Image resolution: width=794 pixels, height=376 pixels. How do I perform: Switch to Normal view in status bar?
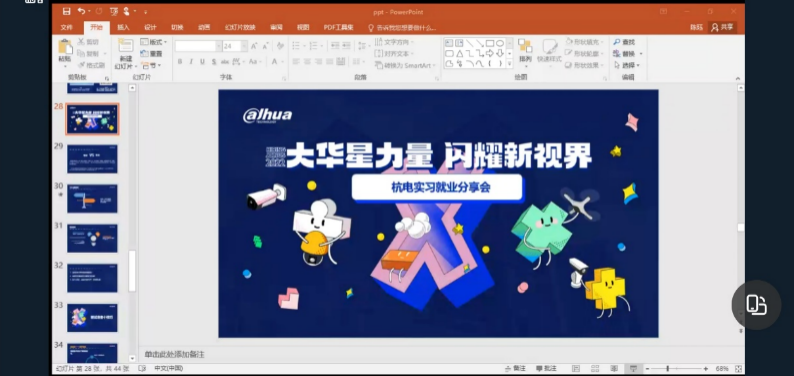tap(576, 368)
